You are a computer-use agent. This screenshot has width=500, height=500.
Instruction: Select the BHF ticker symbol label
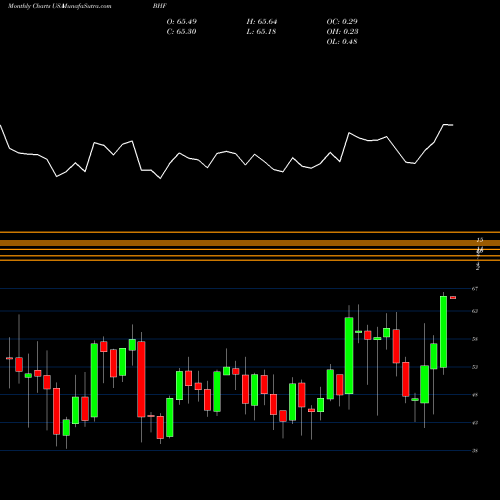pyautogui.click(x=159, y=6)
